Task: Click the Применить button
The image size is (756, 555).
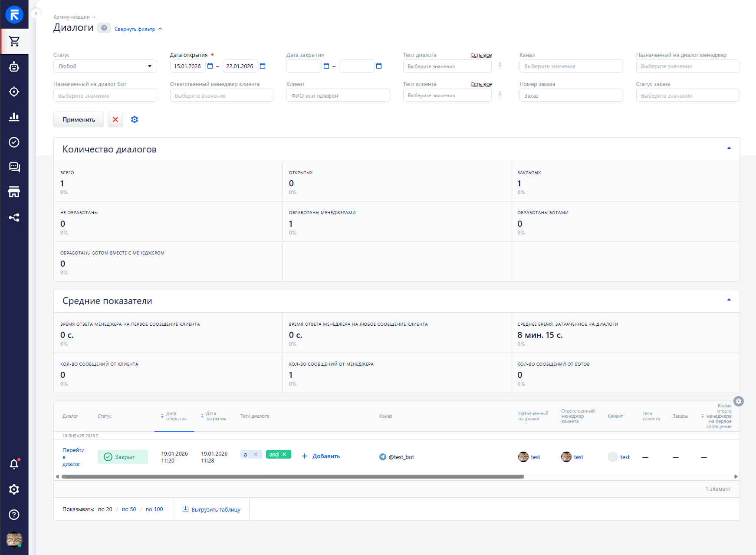Action: [79, 119]
